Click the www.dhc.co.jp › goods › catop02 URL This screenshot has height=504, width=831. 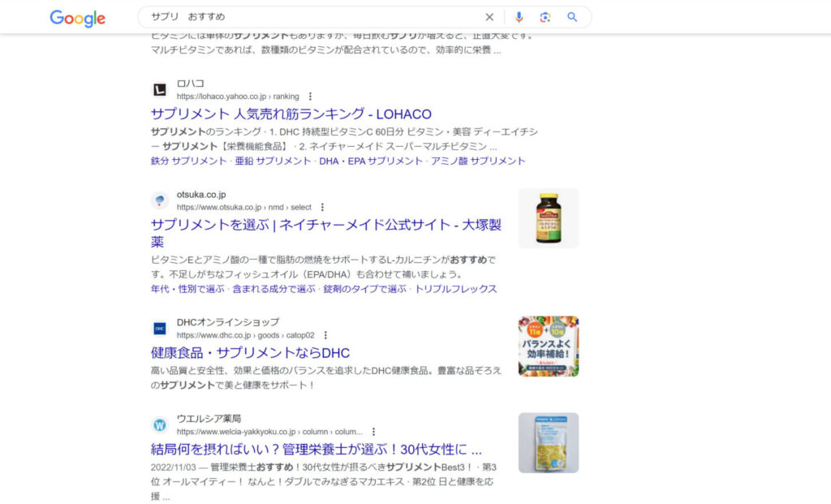[x=245, y=335]
